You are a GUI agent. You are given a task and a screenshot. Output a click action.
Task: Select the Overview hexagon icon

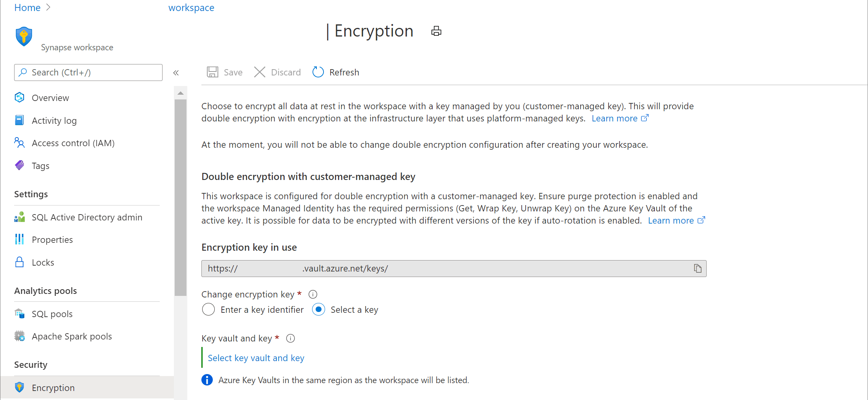click(x=19, y=97)
